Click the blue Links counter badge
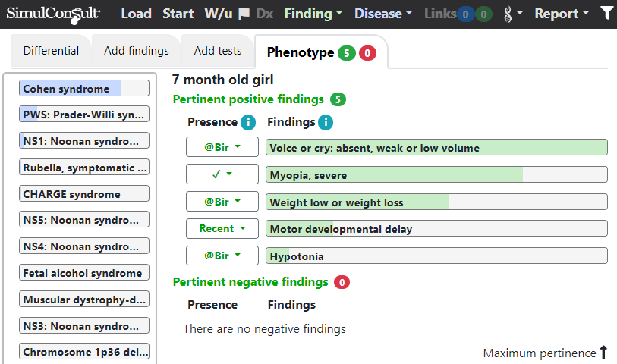 (x=465, y=14)
